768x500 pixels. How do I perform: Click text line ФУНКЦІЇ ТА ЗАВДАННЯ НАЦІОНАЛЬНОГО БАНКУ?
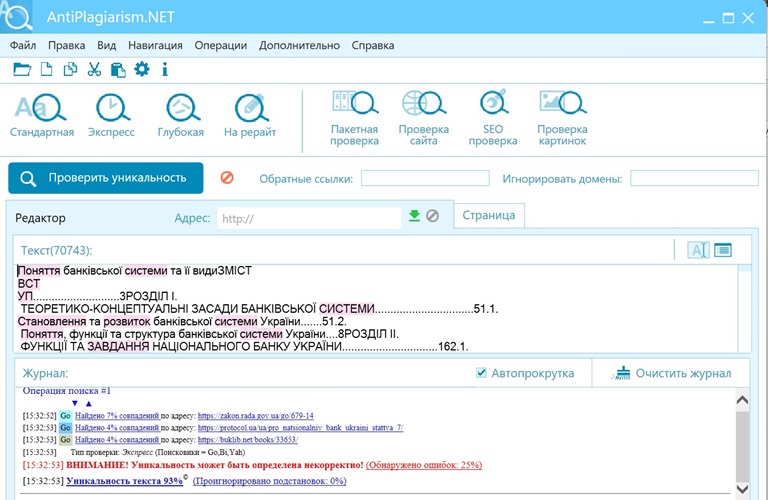pos(244,347)
